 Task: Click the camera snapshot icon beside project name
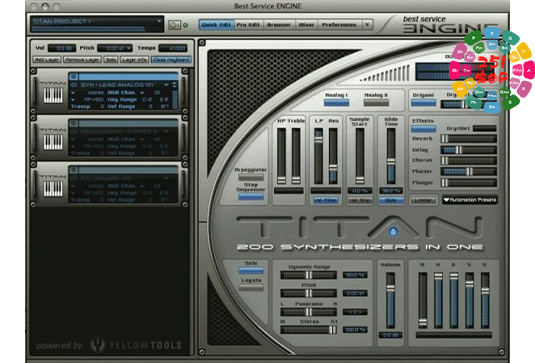click(x=174, y=25)
